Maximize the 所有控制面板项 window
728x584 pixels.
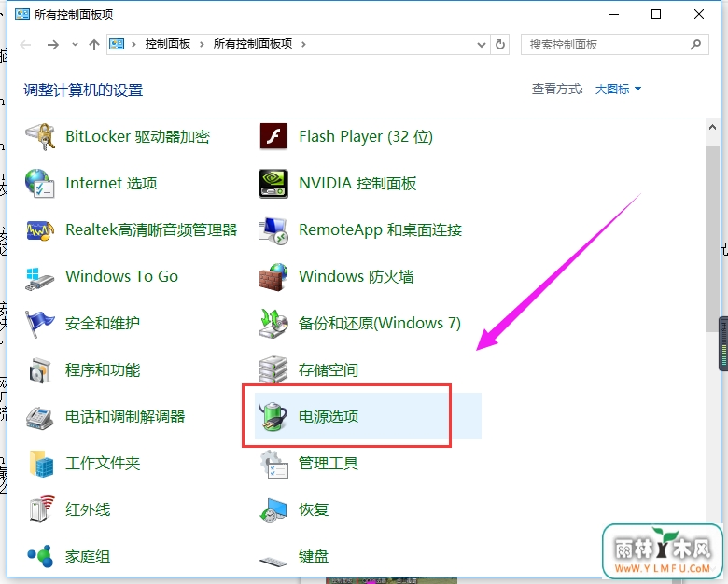[x=656, y=14]
